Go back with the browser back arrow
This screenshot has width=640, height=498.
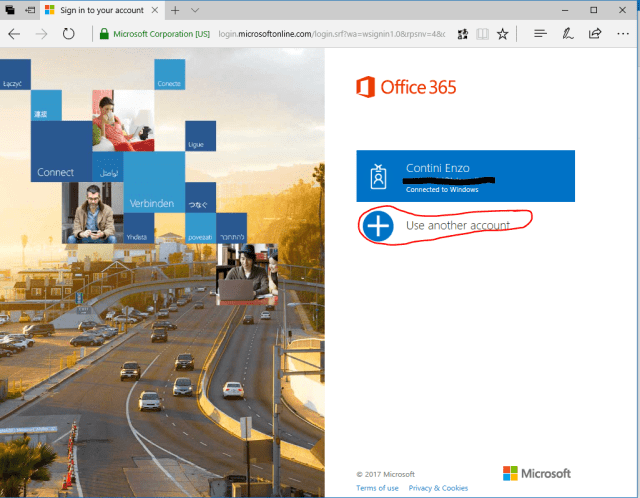14,34
